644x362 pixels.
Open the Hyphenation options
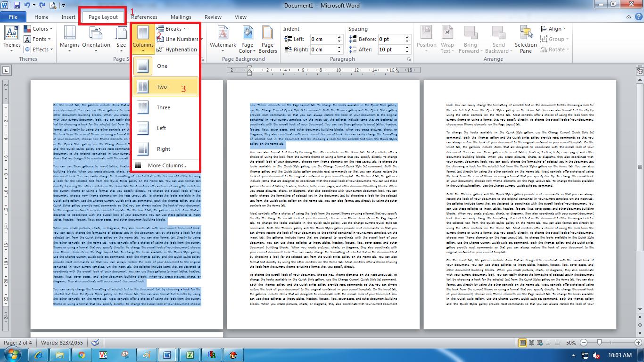[177, 49]
